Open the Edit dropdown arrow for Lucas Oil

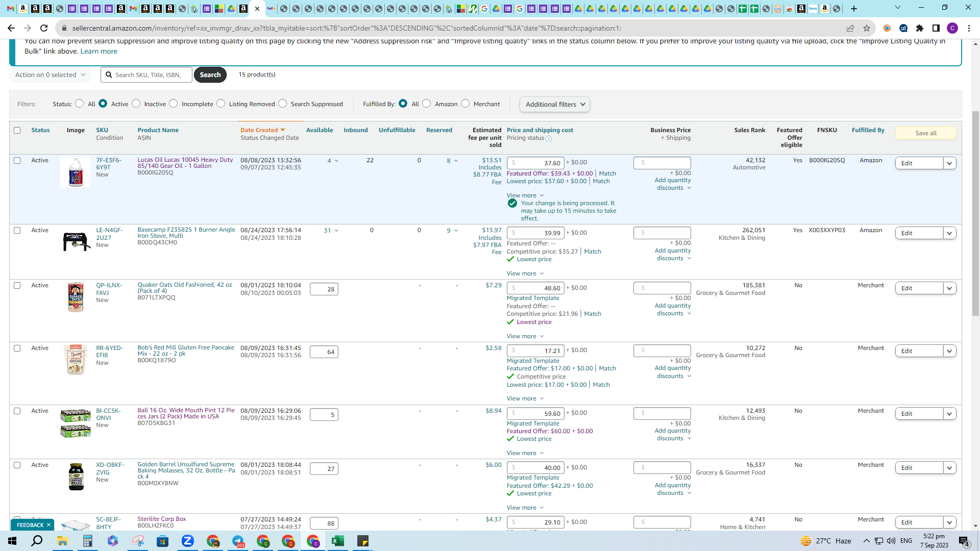tap(949, 163)
